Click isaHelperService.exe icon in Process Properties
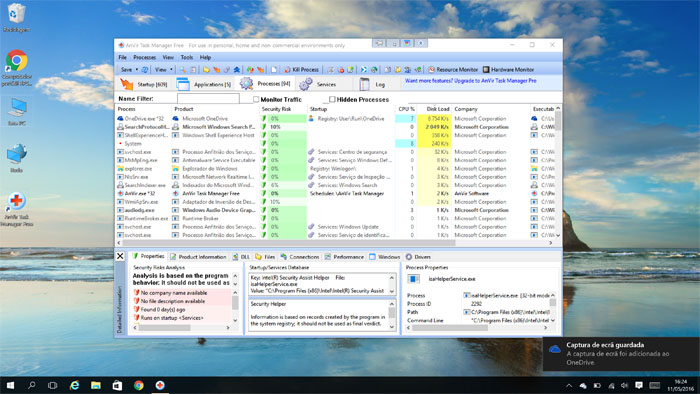This screenshot has height=394, width=700. (x=414, y=279)
